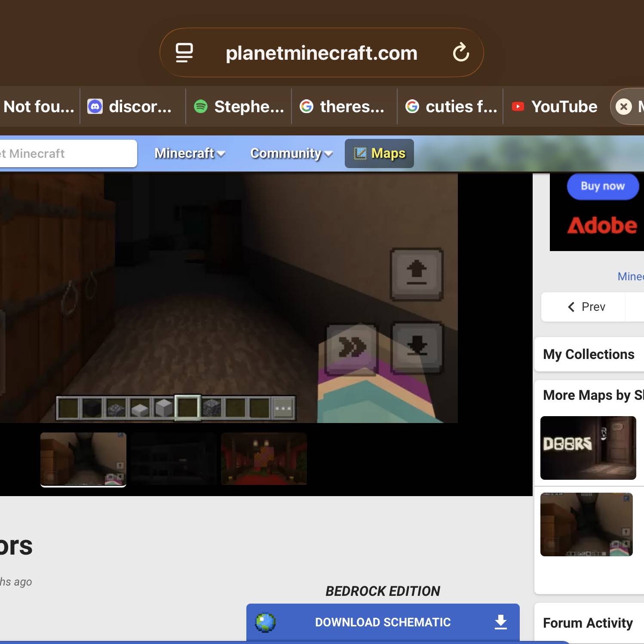Click the Adobe logo in the ad
Viewport: 644px width, 644px height.
click(602, 225)
